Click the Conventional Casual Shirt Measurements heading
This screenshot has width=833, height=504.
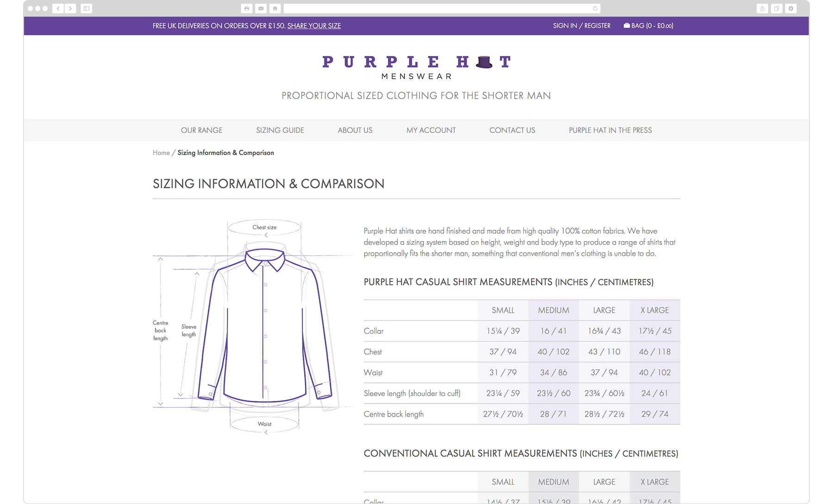point(521,454)
